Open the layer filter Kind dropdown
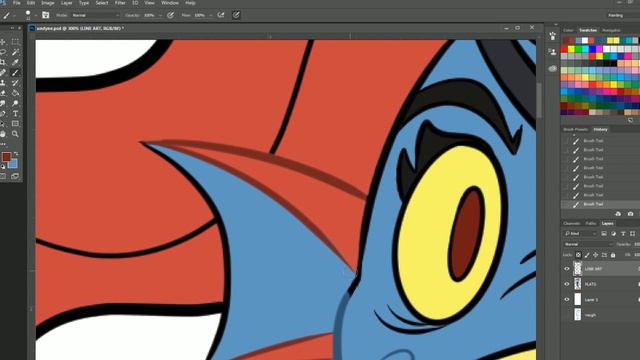 click(580, 233)
